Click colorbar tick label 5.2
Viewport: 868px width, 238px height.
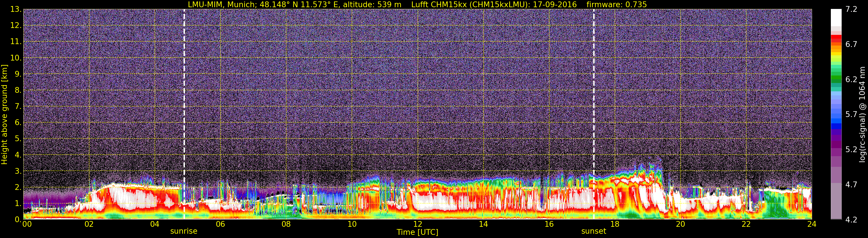(x=851, y=149)
